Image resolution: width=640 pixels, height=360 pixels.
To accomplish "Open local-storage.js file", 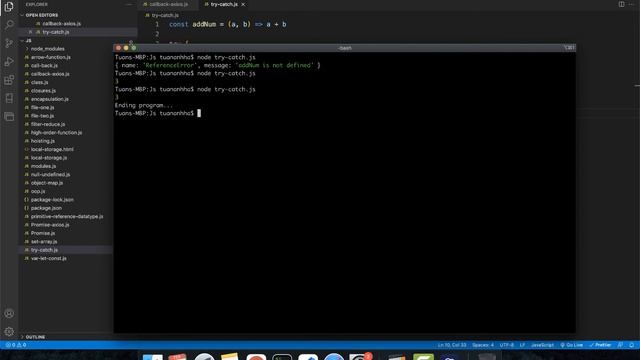I will [49, 158].
